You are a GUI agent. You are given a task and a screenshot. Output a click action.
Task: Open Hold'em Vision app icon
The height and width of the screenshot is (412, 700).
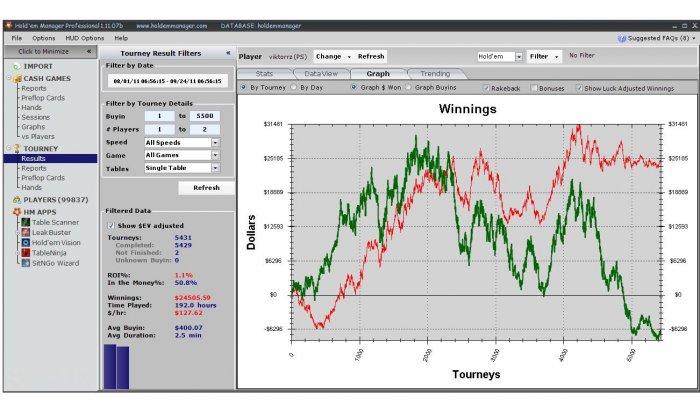25,243
